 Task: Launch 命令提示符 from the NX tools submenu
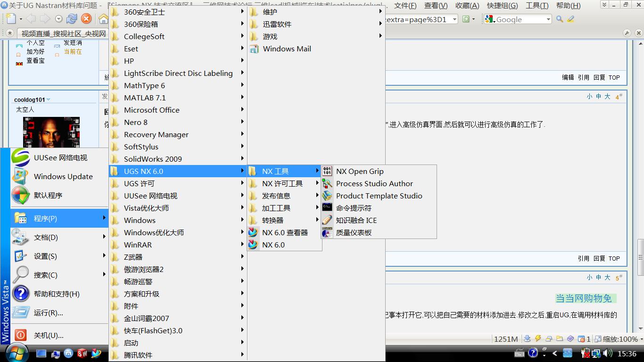coord(379,208)
